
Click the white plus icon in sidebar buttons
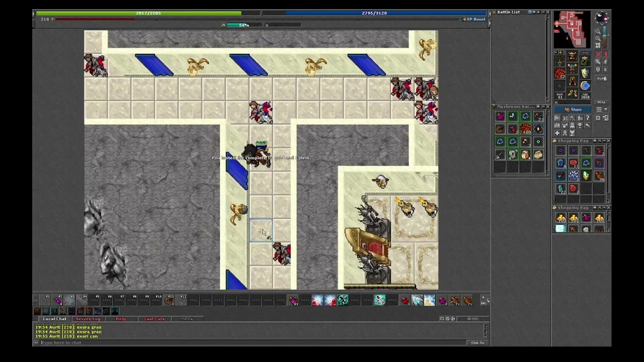(x=557, y=133)
